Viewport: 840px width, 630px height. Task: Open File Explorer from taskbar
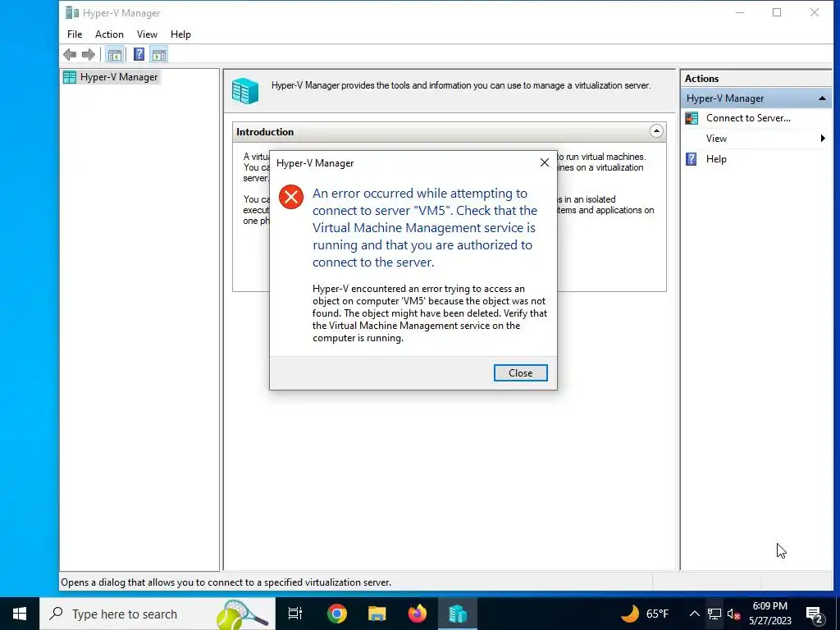click(x=377, y=614)
